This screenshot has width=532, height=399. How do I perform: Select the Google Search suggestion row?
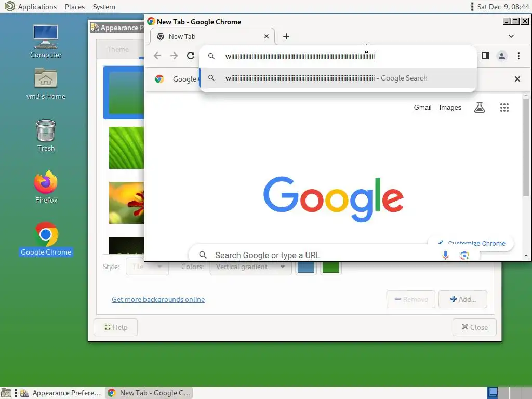pos(338,78)
